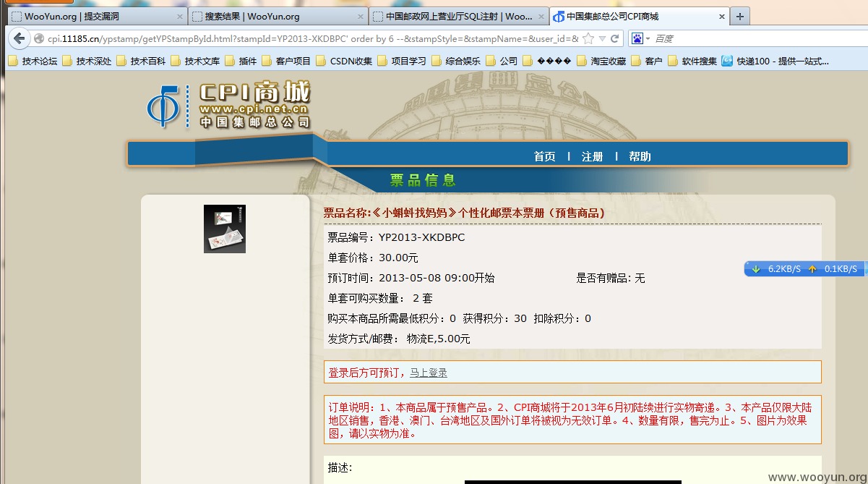This screenshot has height=484, width=868.
Task: Click the 描述 description label
Action: [340, 468]
